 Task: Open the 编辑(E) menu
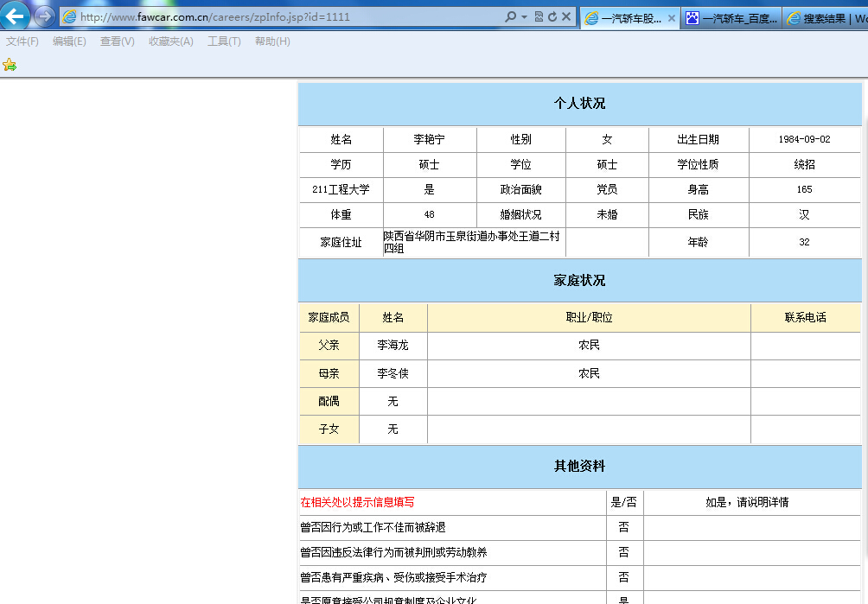(69, 41)
